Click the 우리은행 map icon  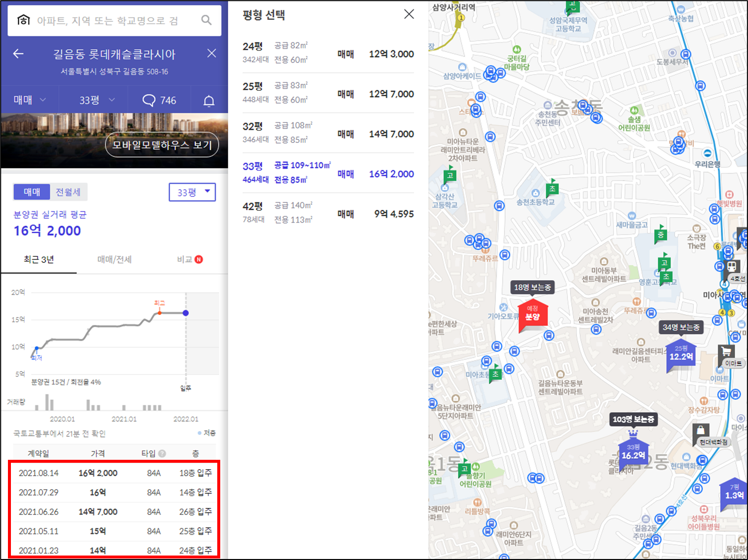click(707, 154)
